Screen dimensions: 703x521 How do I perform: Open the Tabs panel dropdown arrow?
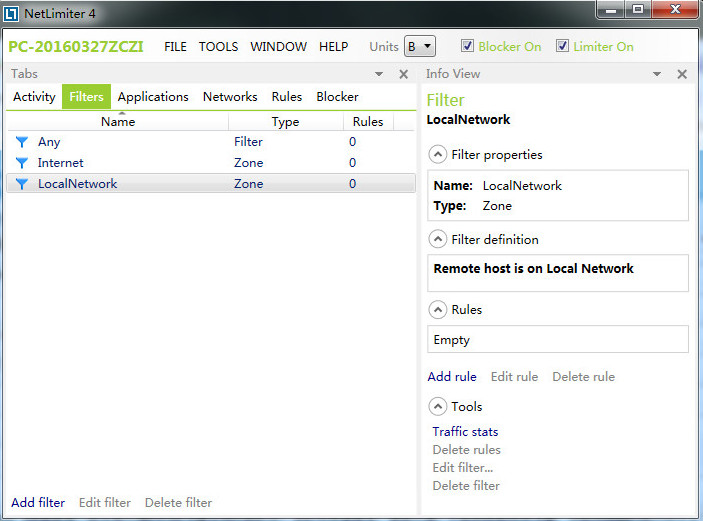[379, 74]
